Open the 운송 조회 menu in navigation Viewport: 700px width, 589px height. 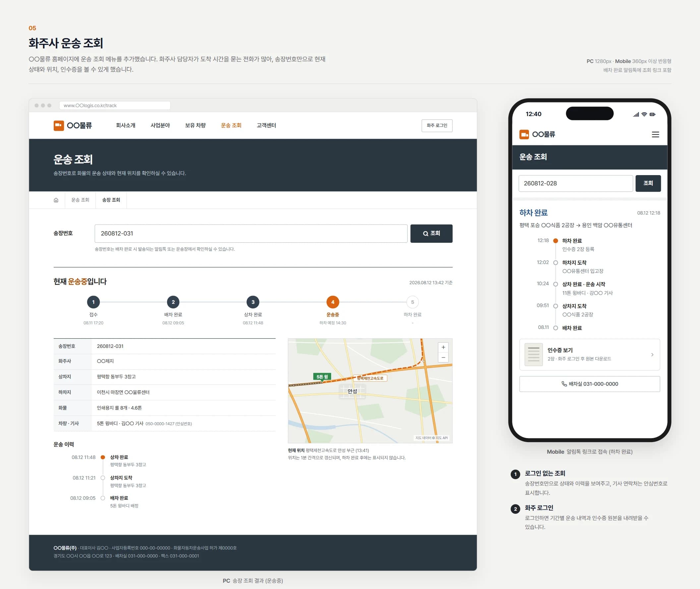pyautogui.click(x=231, y=126)
